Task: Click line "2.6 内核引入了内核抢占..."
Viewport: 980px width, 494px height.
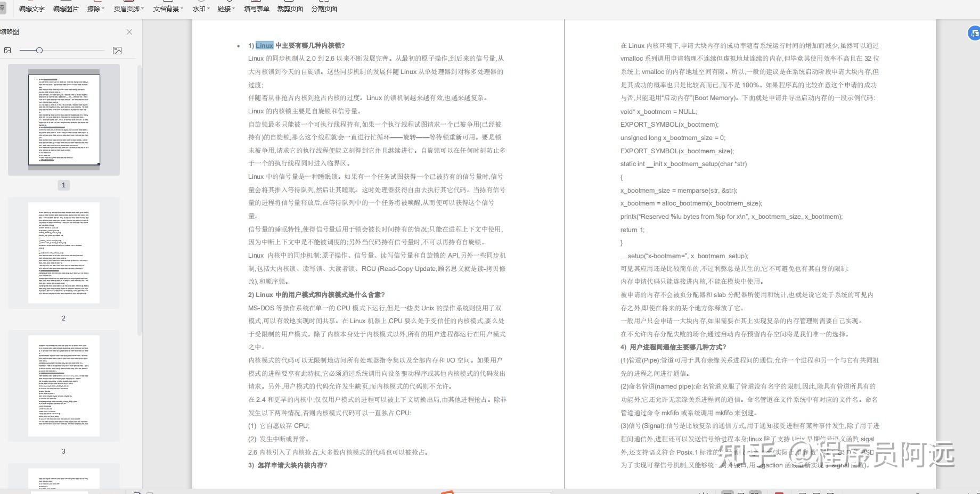Action: click(x=339, y=452)
